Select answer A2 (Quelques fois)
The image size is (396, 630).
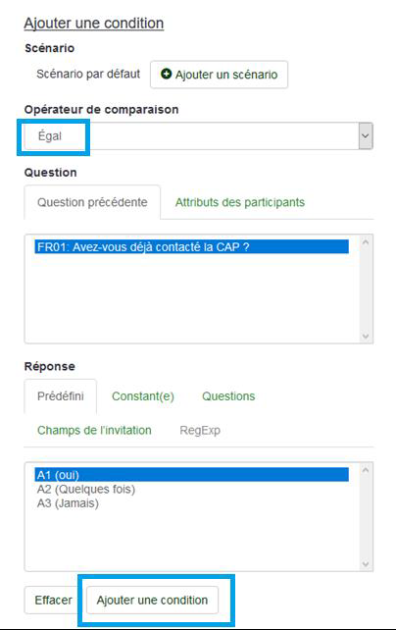(86, 489)
